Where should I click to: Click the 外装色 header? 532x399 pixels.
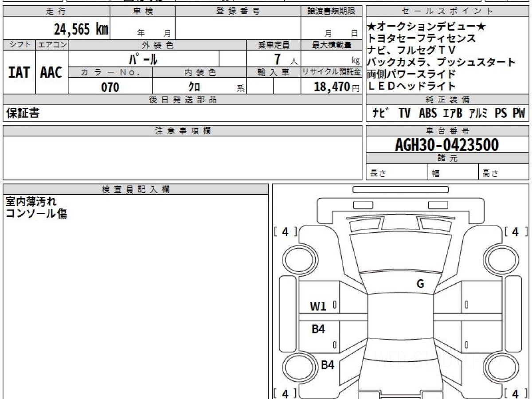pyautogui.click(x=157, y=45)
